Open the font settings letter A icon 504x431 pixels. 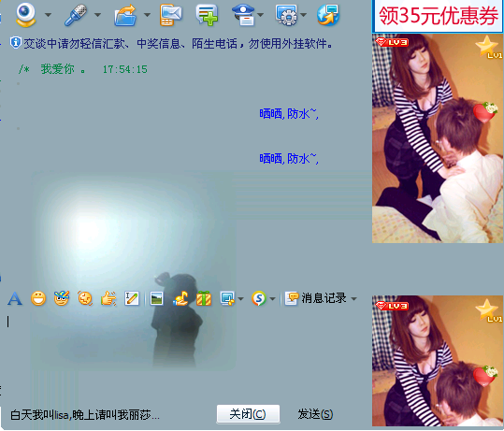15,298
